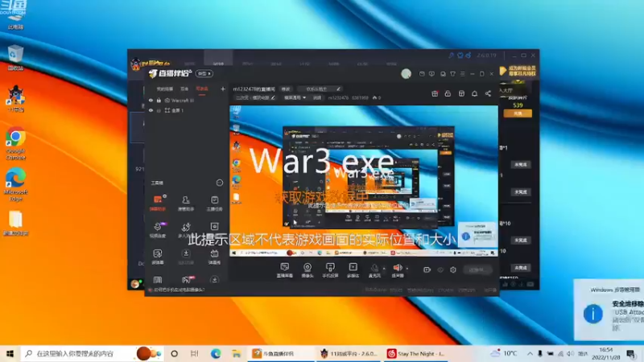Toggle the lock on 全屏 1 source
Viewport: 644px width, 362px height.
pos(159,110)
